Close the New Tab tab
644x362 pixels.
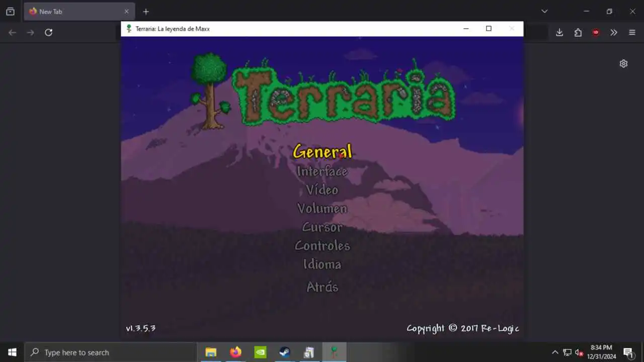(126, 12)
